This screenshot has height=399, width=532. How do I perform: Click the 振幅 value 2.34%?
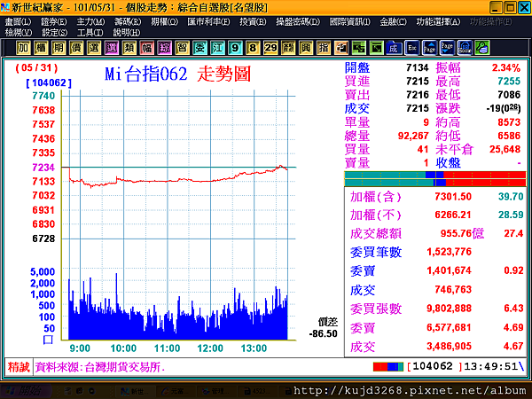coord(506,68)
